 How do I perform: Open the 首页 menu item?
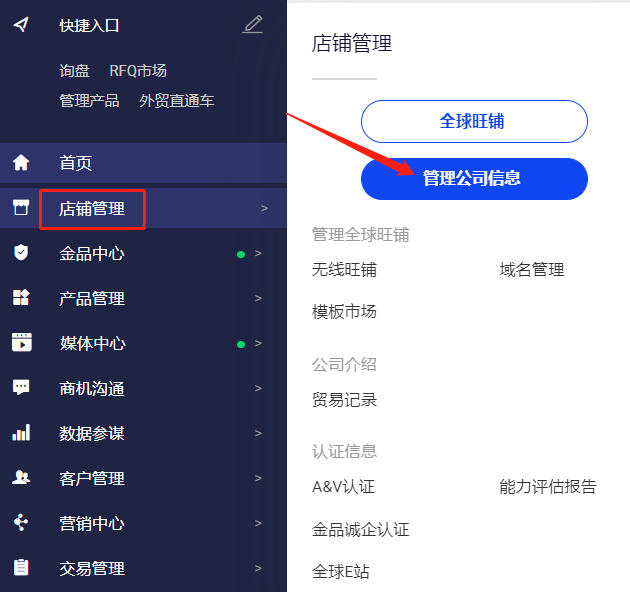point(76,163)
